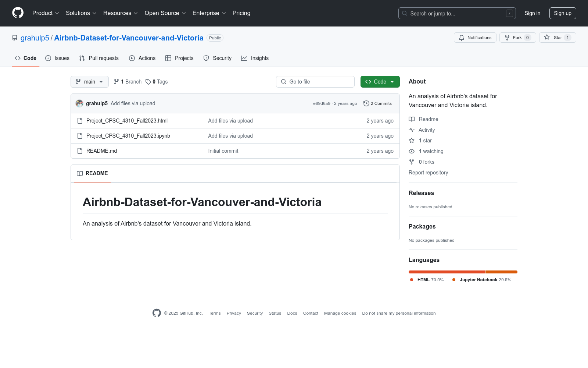Image resolution: width=588 pixels, height=368 pixels.
Task: Open the Projects tab
Action: [179, 58]
